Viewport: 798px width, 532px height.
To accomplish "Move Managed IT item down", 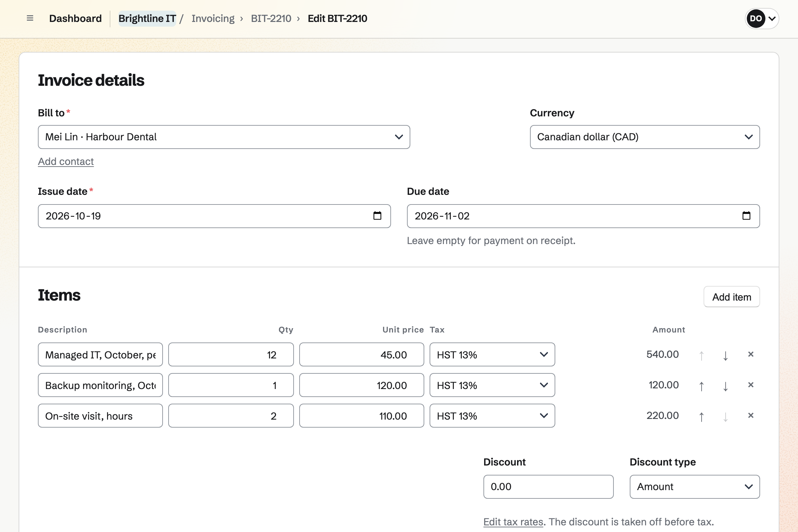I will (726, 355).
